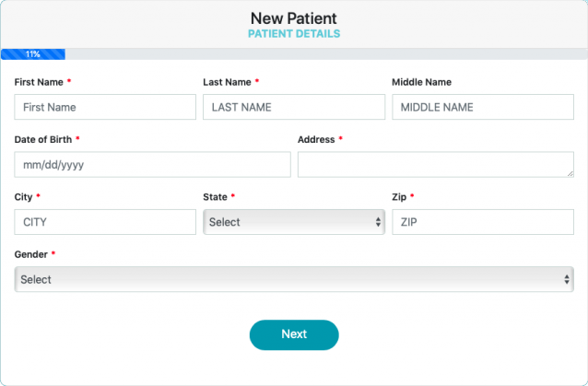Click the Address box resize handle
Screen dimensions: 588x386
[569, 171]
